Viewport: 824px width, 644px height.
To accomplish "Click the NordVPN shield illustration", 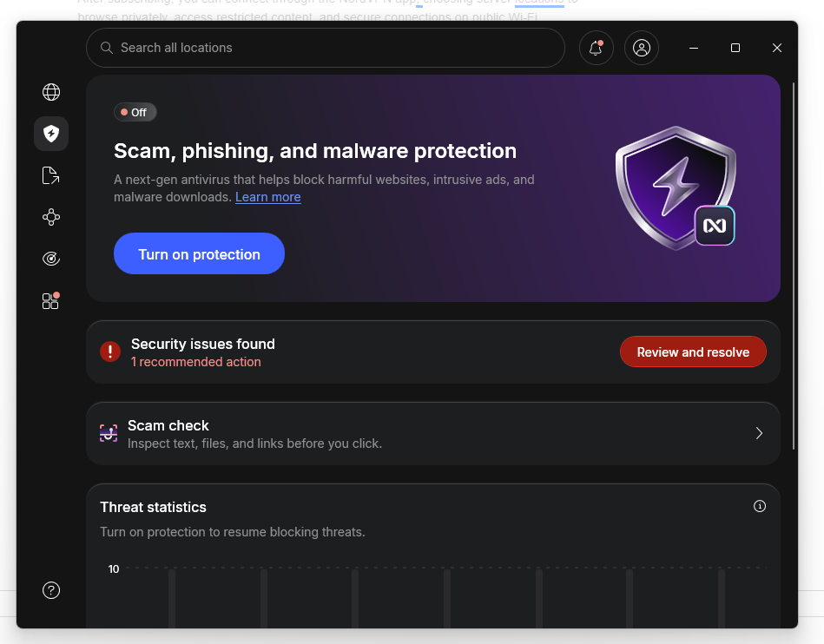I will (x=676, y=187).
